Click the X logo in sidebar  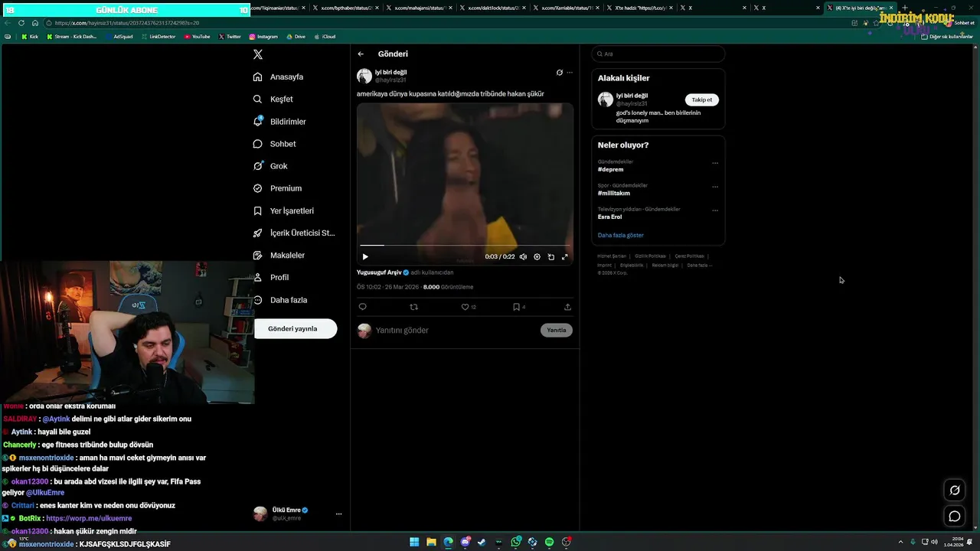[258, 54]
